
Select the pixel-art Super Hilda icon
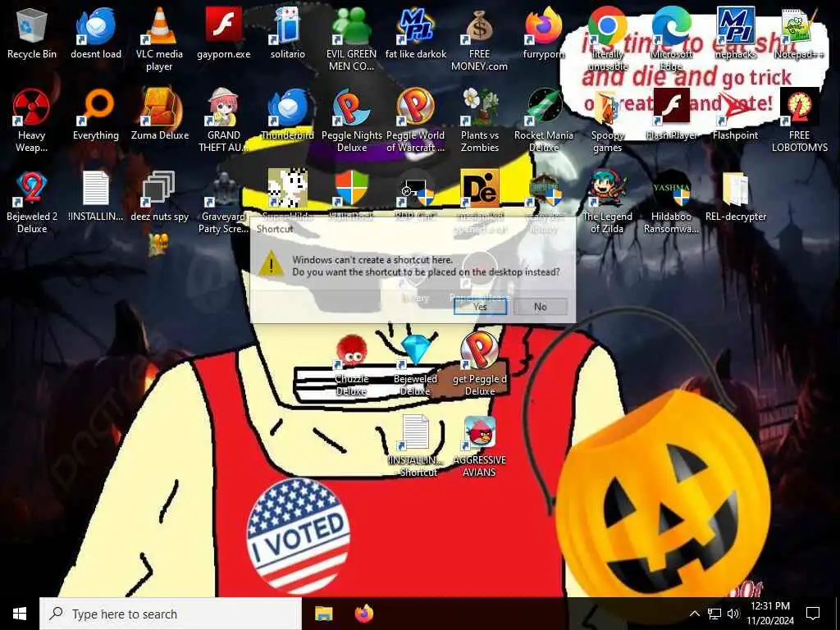click(288, 189)
